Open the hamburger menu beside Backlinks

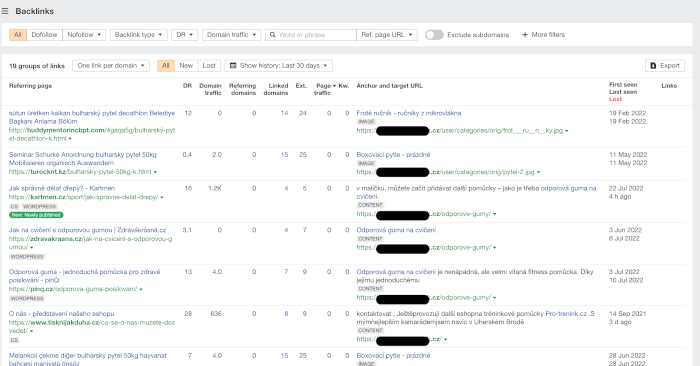click(5, 11)
